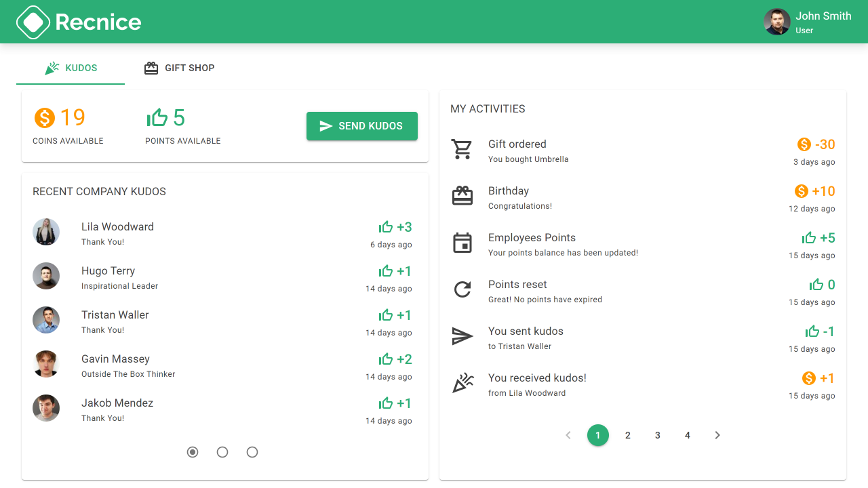Click thumbs-up icon in Lila Woodward's row
868x488 pixels.
point(386,227)
